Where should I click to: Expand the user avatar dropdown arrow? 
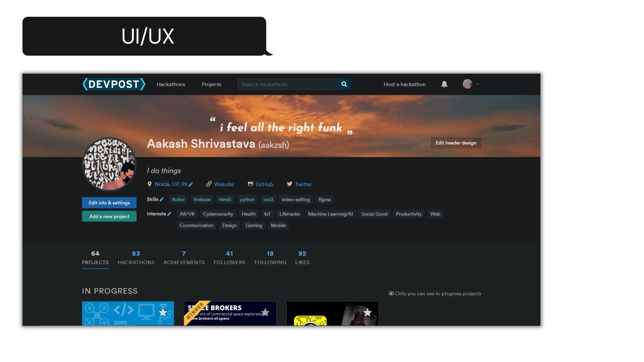pos(477,84)
